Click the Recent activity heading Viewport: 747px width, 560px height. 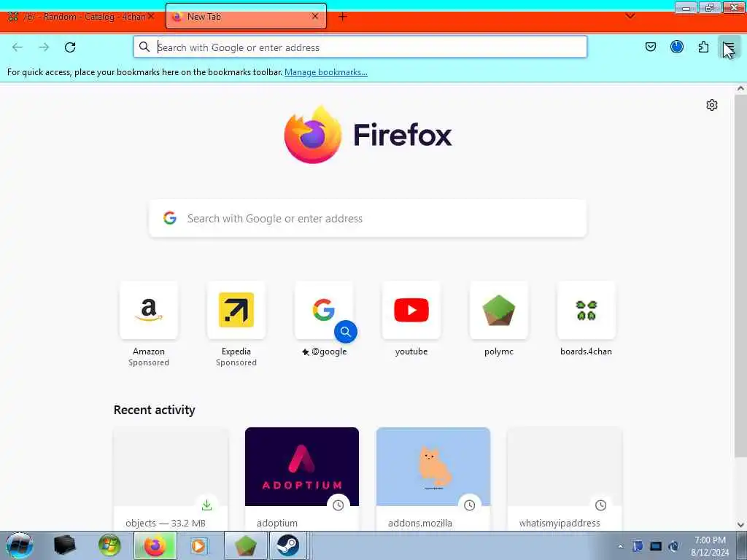pyautogui.click(x=155, y=410)
